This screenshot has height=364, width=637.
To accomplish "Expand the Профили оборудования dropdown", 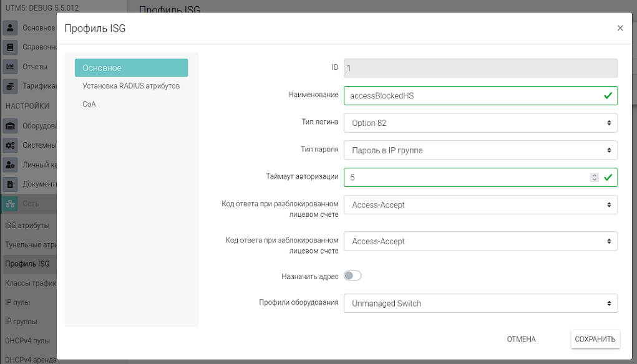I will (x=480, y=304).
